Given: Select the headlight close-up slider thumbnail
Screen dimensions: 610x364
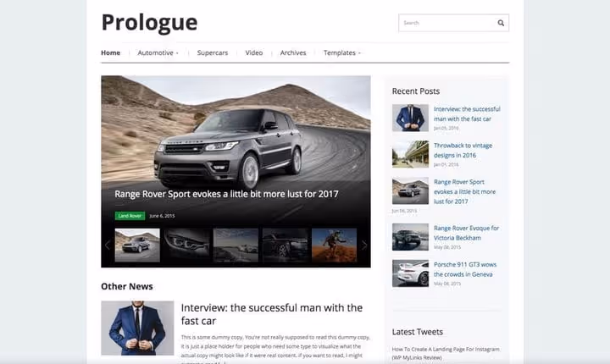Looking at the screenshot, I should pyautogui.click(x=186, y=245).
